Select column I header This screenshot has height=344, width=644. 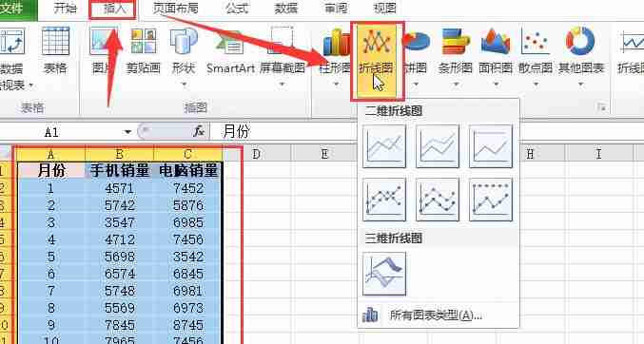[598, 154]
